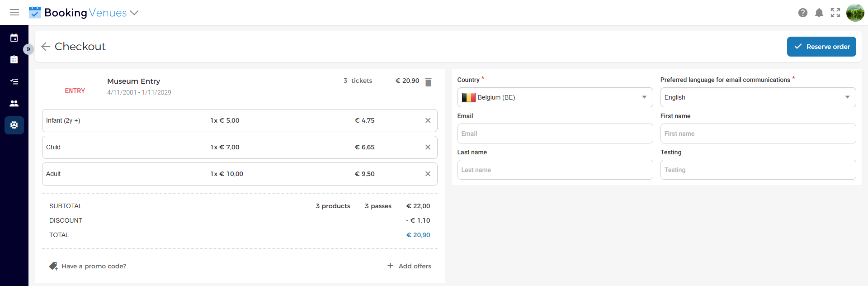Delete the Museum Entry order item
The height and width of the screenshot is (286, 868).
(429, 82)
